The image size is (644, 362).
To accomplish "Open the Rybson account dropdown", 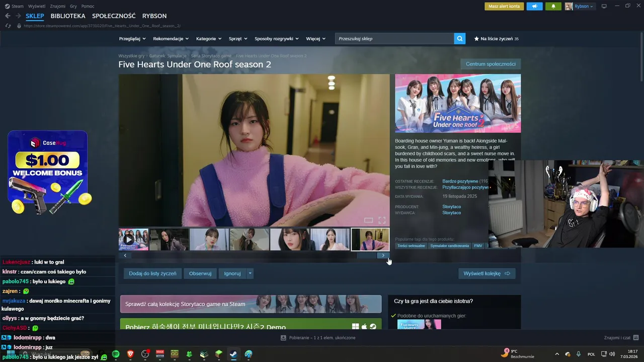I will (x=584, y=6).
